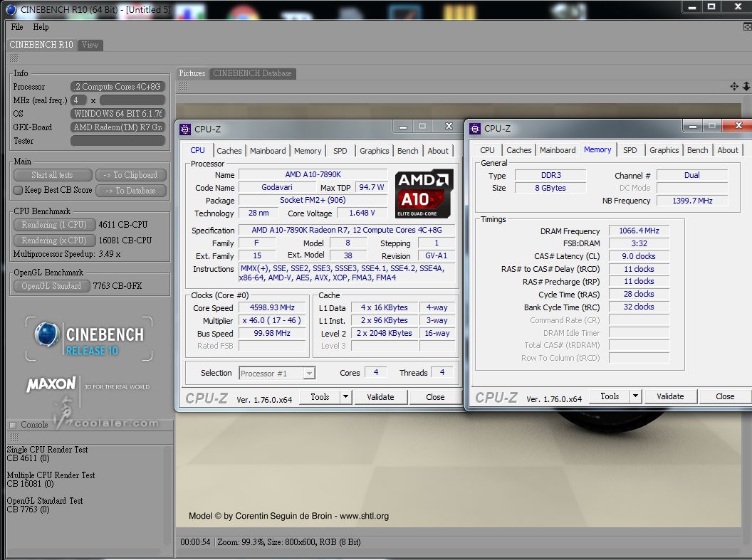
Task: Switch to CINEBENCH Database tab
Action: coord(252,73)
